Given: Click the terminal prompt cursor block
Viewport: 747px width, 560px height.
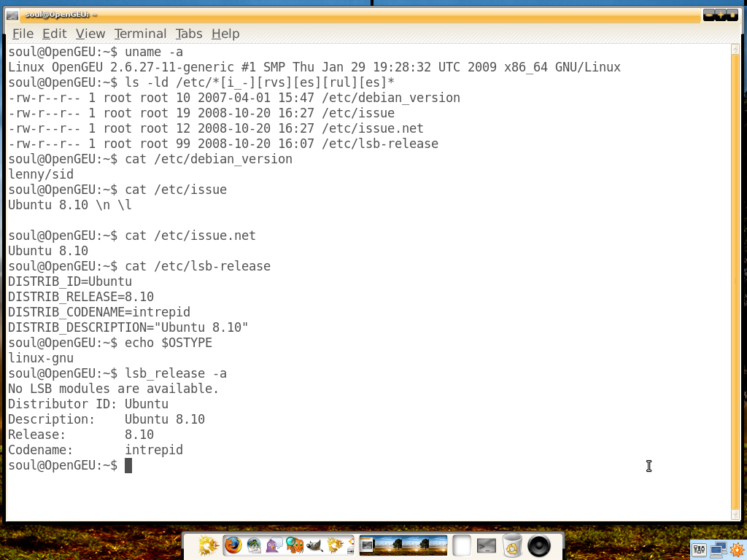Looking at the screenshot, I should click(128, 466).
